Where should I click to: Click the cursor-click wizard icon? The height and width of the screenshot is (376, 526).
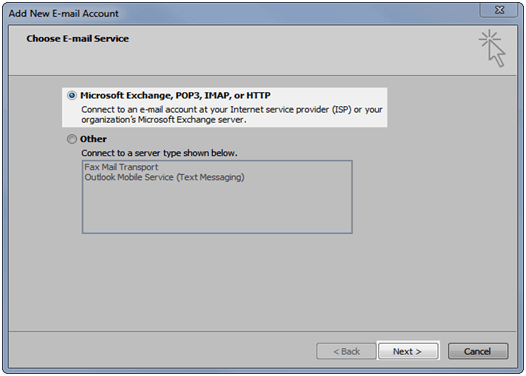pos(492,48)
